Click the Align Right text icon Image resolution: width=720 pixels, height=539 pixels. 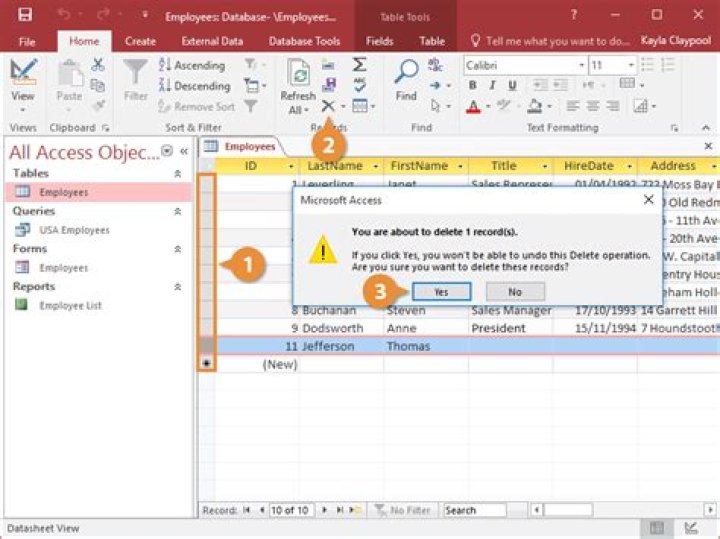click(x=613, y=107)
